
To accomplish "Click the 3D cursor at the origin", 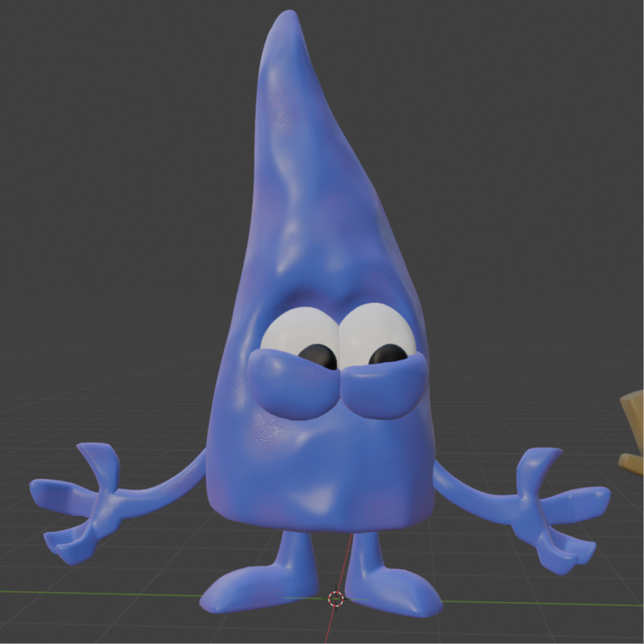I will 336,599.
